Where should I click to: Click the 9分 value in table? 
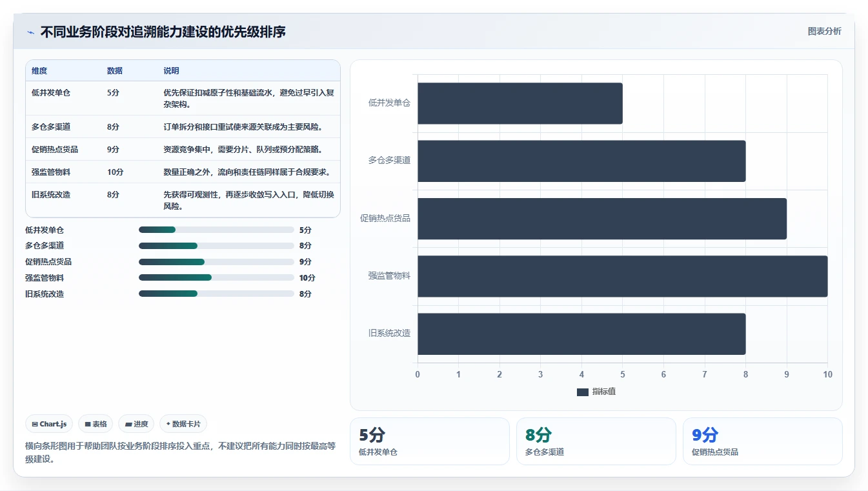pos(113,149)
